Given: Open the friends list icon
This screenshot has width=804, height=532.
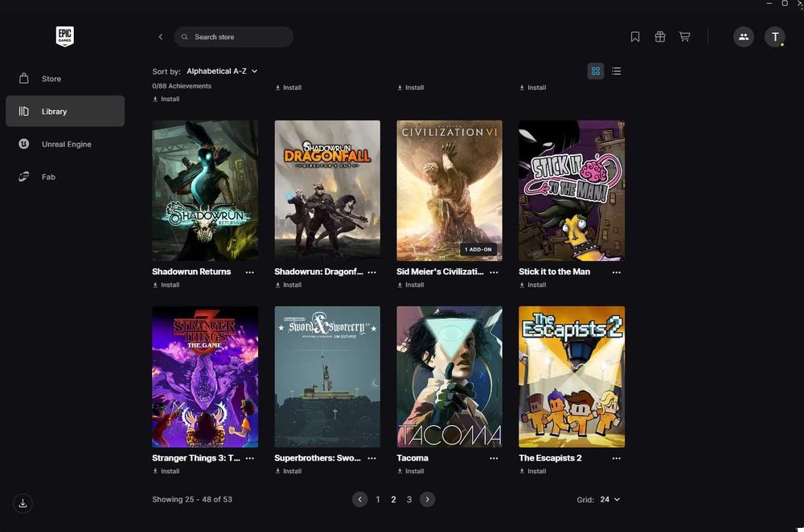Looking at the screenshot, I should tap(744, 37).
